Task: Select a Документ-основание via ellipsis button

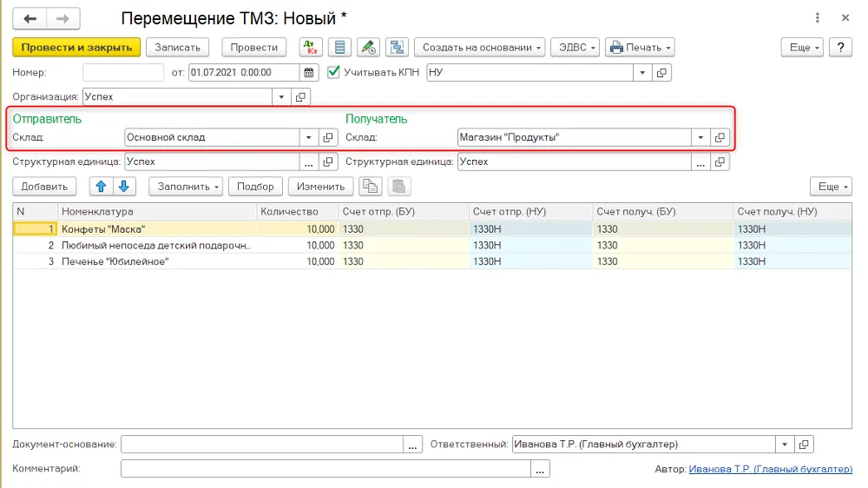Action: [x=412, y=445]
